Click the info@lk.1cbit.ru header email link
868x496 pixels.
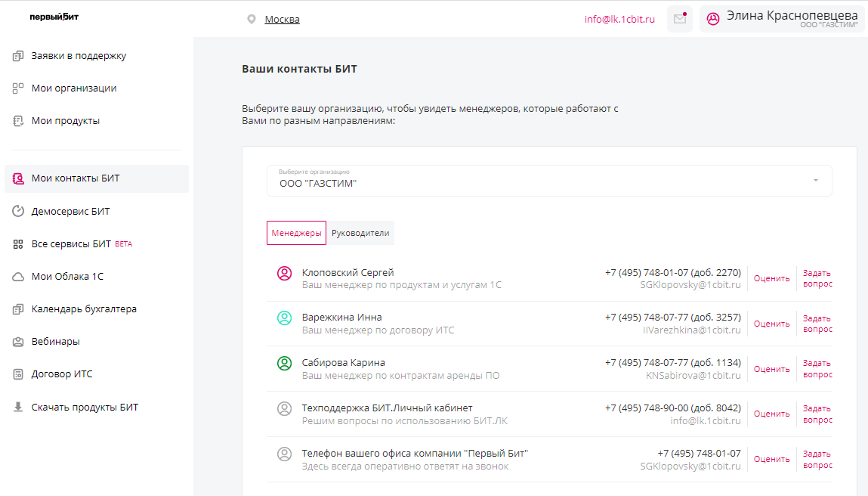pyautogui.click(x=619, y=20)
